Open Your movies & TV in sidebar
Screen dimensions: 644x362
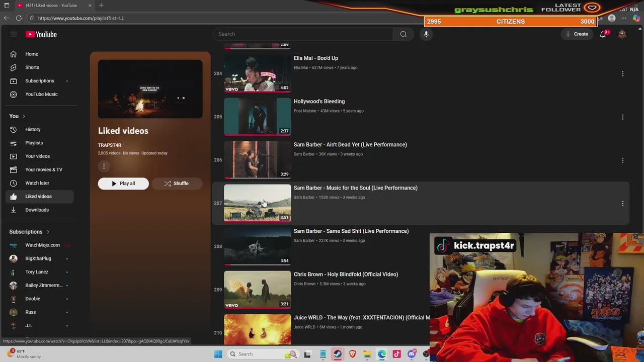pyautogui.click(x=40, y=169)
